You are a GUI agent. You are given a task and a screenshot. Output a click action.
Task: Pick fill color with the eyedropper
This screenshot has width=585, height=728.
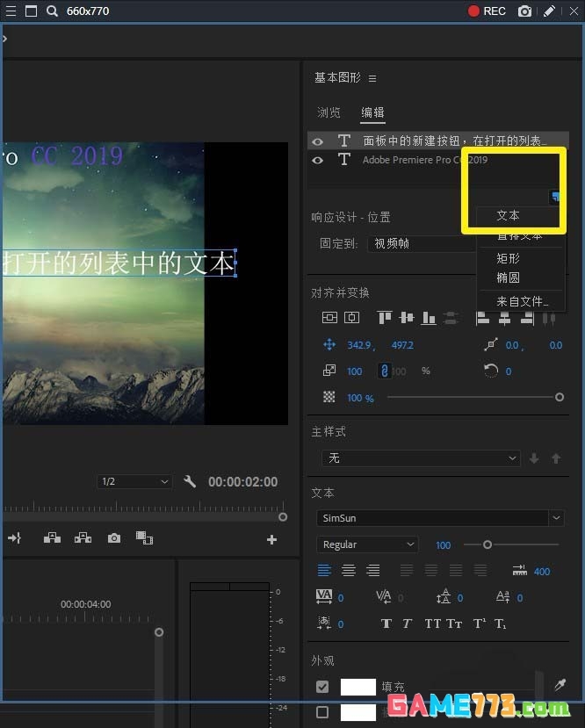(x=560, y=684)
